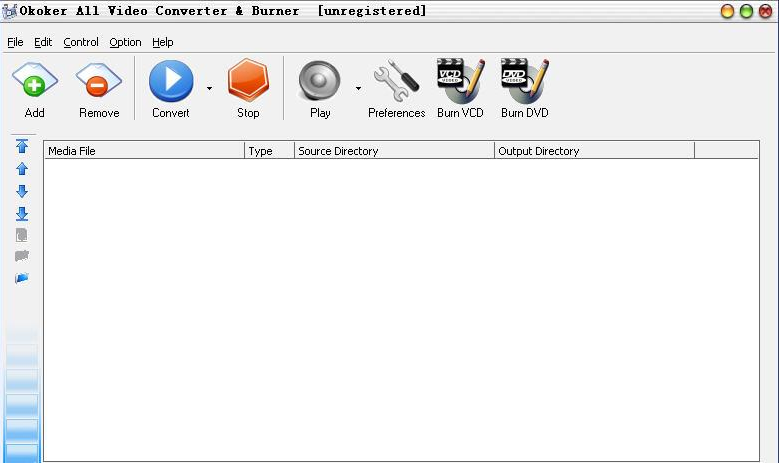The width and height of the screenshot is (779, 463).
Task: Open the Option menu
Action: [125, 42]
